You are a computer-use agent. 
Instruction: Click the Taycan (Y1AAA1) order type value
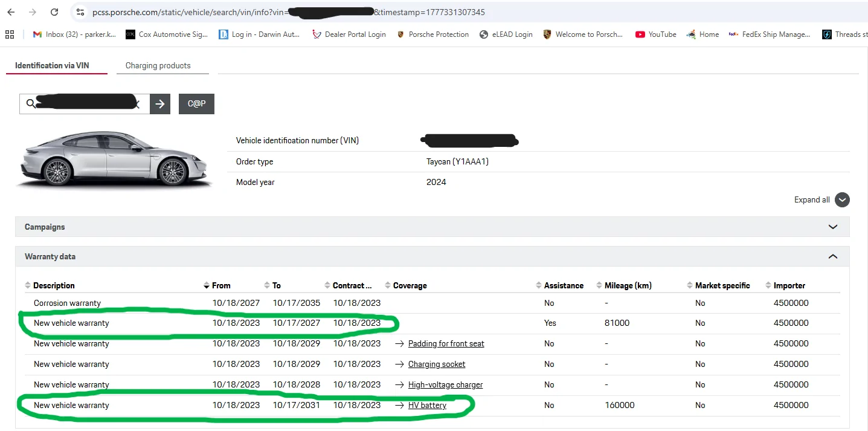pyautogui.click(x=458, y=162)
